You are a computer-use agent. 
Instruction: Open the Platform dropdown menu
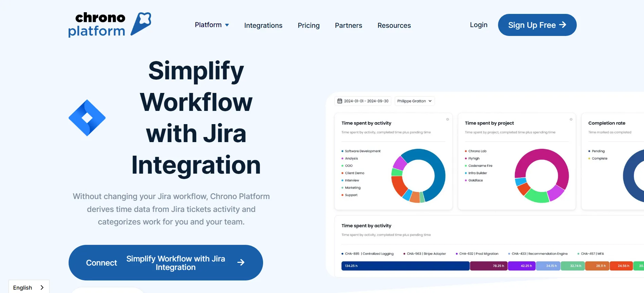pos(212,25)
